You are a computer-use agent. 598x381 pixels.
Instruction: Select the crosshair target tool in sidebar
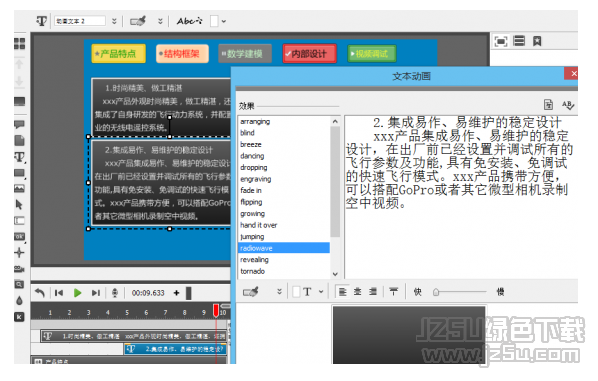point(19,252)
